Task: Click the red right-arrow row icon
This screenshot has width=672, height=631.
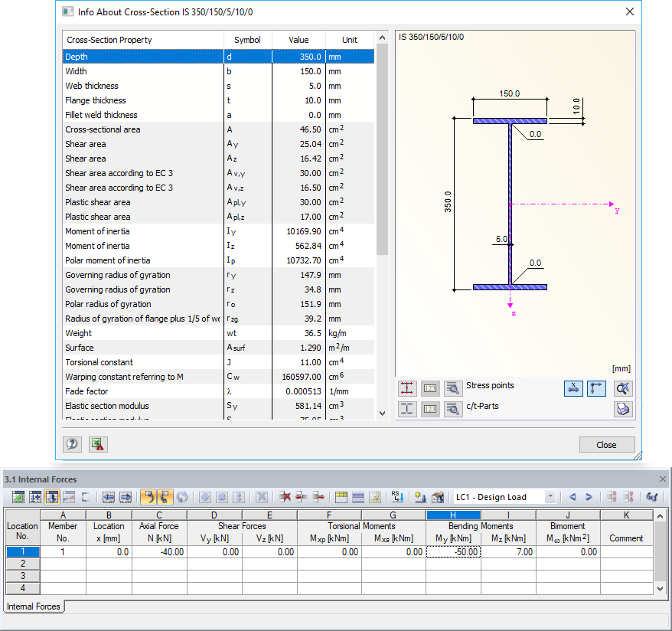Action: coord(318,497)
